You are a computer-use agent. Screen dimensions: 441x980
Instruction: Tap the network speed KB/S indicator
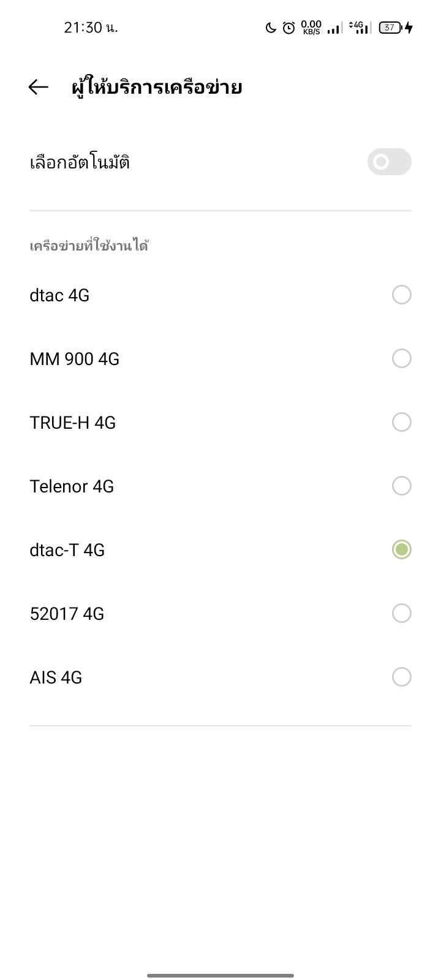311,28
